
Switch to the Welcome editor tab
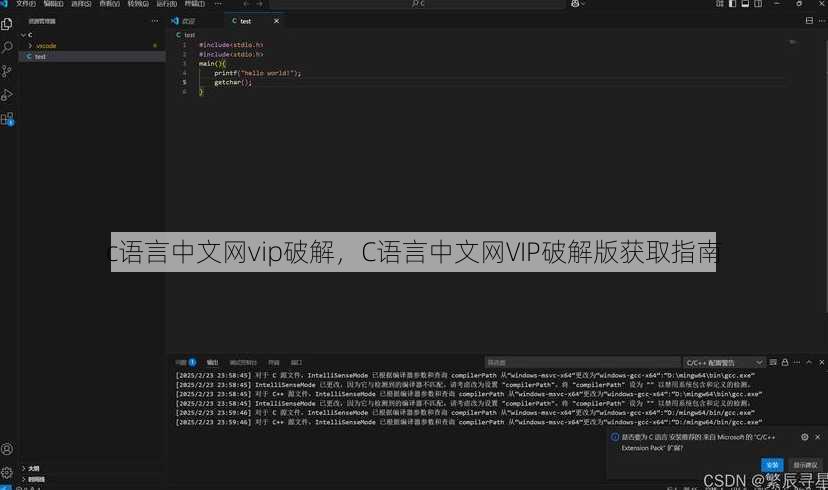194,21
